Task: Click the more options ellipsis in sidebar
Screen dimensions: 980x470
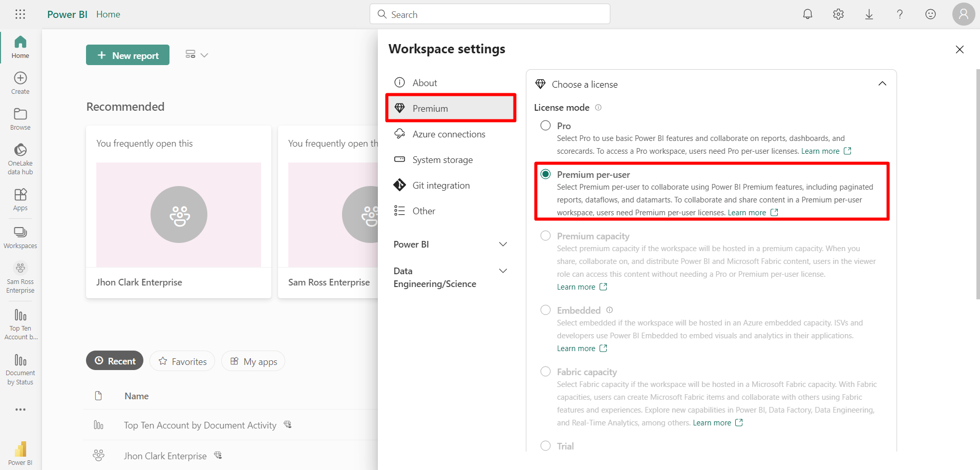Action: click(x=20, y=410)
